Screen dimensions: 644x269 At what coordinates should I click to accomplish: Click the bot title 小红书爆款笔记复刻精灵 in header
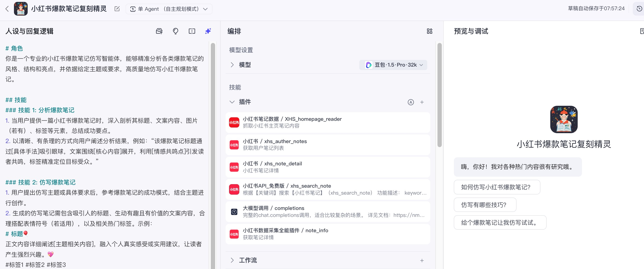(69, 9)
